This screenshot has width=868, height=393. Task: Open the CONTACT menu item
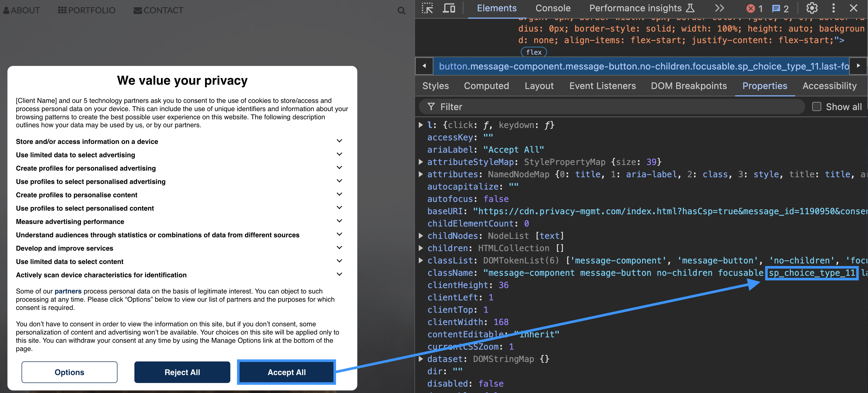158,11
